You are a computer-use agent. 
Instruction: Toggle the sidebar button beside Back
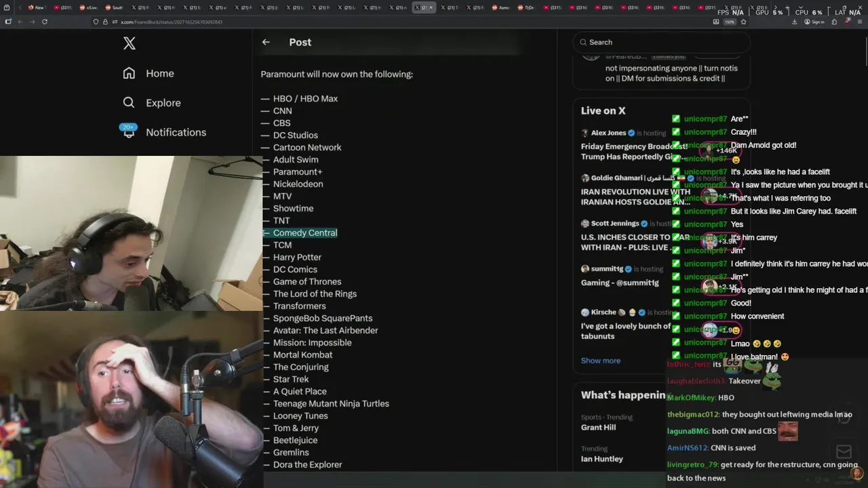pyautogui.click(x=8, y=22)
